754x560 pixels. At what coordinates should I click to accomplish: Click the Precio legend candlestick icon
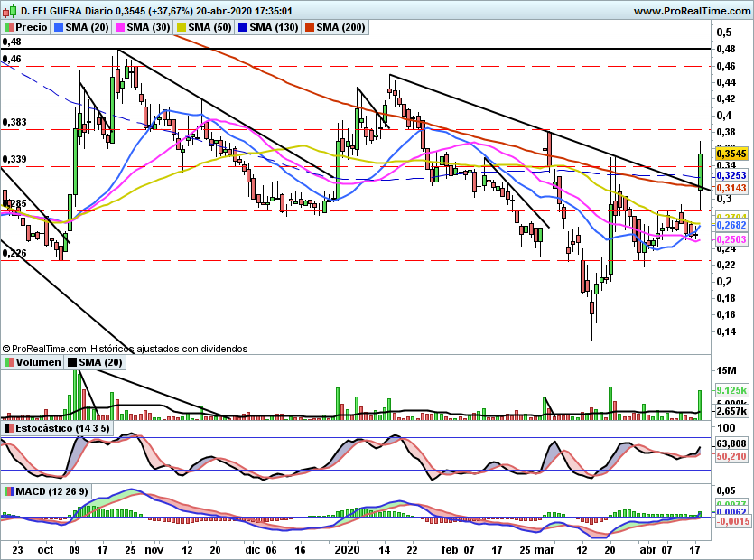9,27
